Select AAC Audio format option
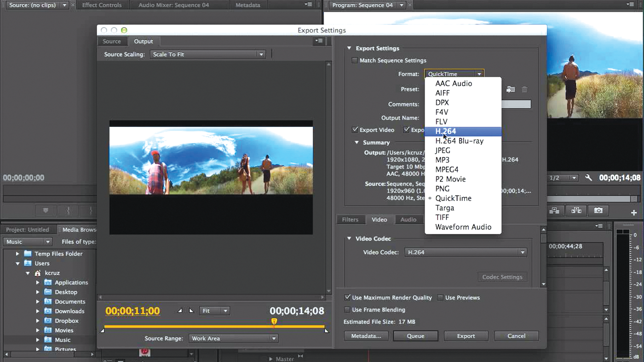The height and width of the screenshot is (362, 644). click(x=463, y=84)
